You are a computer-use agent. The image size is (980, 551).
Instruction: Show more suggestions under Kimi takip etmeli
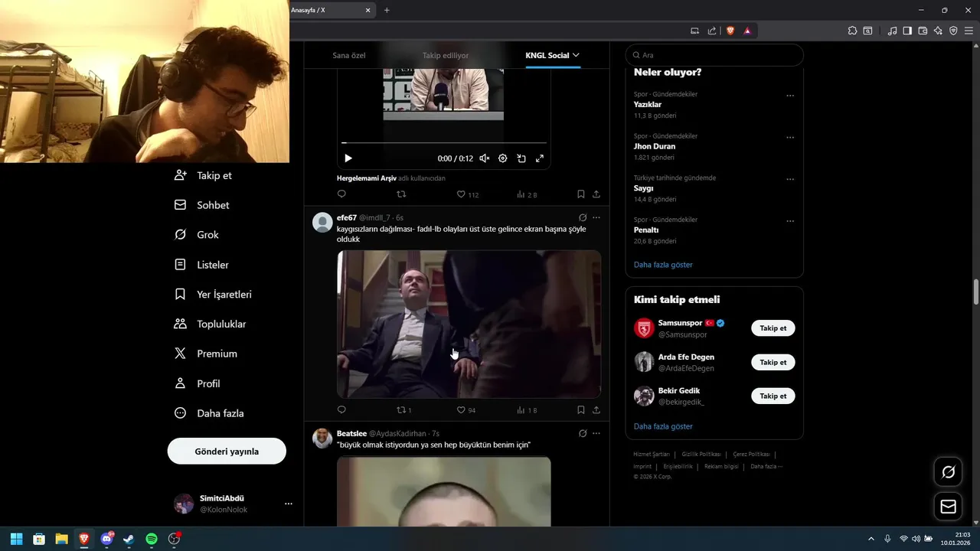click(663, 426)
